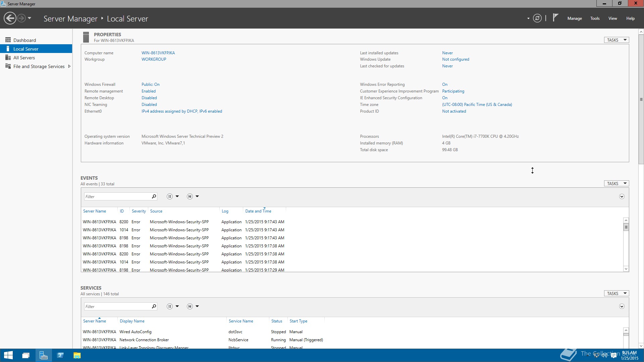Open File and Storage Services

(39, 66)
